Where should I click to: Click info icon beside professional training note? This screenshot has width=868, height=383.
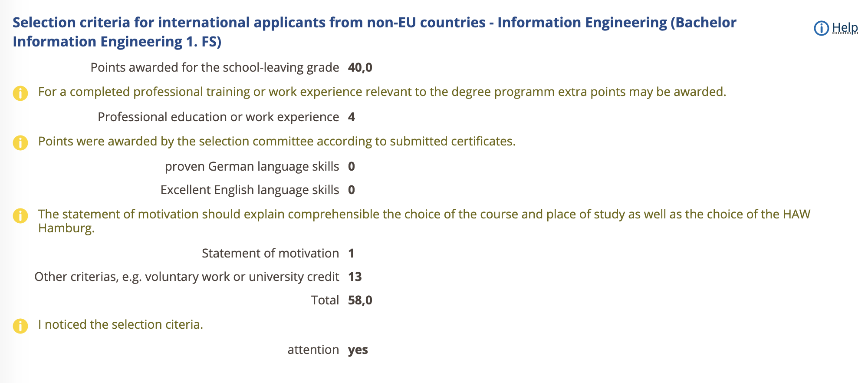(20, 93)
